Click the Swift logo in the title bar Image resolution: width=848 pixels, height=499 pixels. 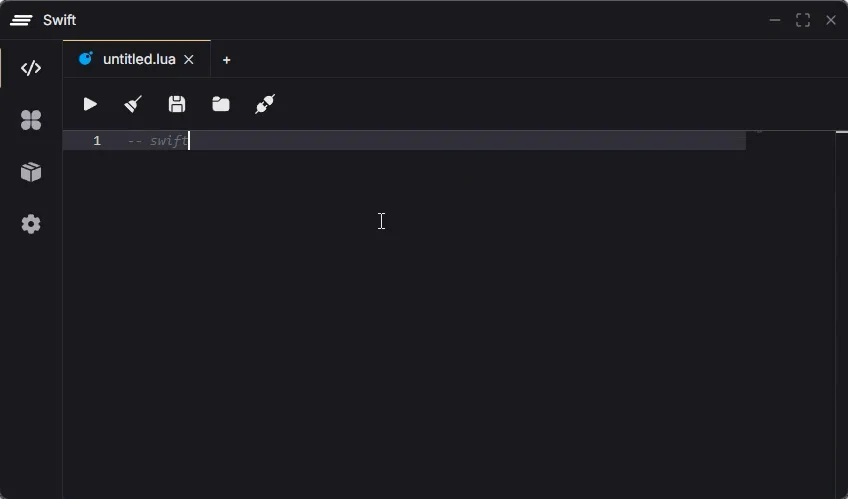(x=21, y=20)
